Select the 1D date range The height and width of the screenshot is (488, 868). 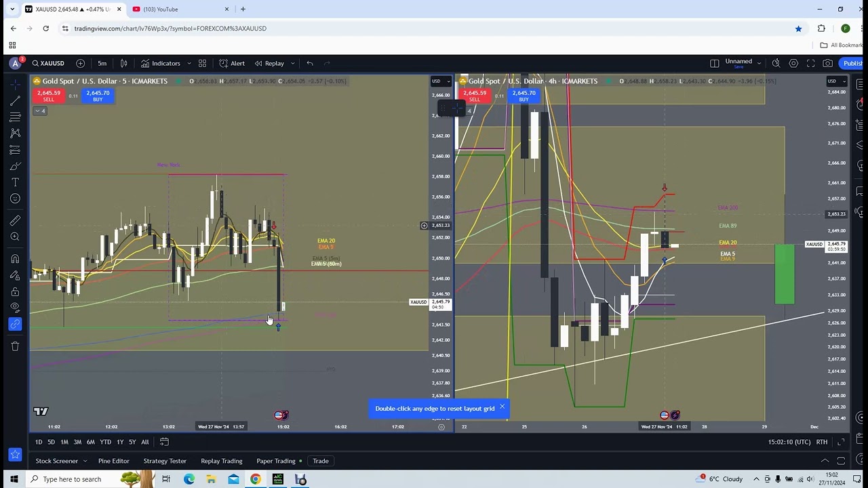pyautogui.click(x=39, y=442)
